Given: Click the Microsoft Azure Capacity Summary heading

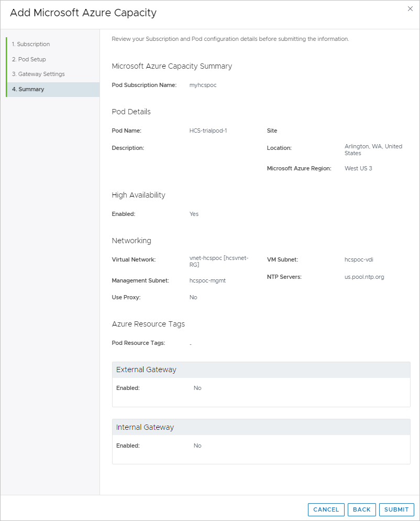Looking at the screenshot, I should (x=172, y=66).
